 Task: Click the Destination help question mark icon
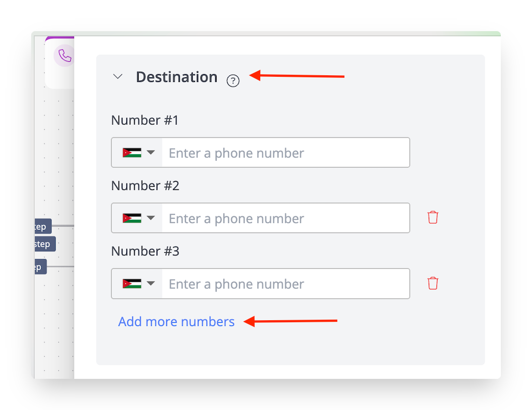(x=233, y=81)
